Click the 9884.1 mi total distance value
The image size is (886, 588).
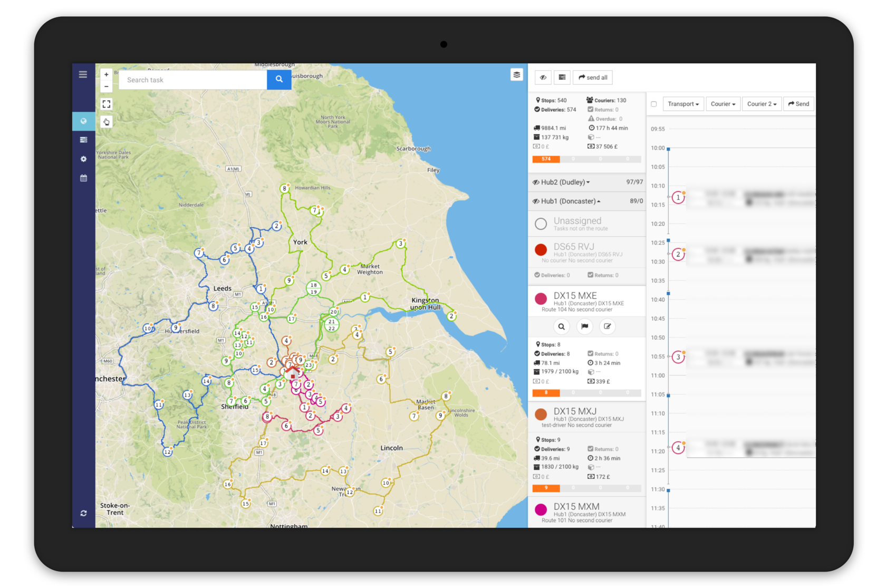[550, 128]
